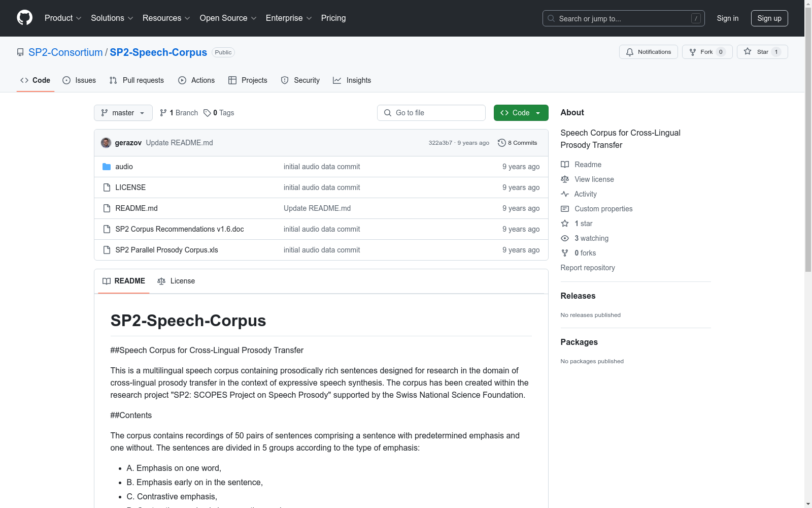View the 0 forks link
The image size is (812, 508).
pyautogui.click(x=579, y=253)
